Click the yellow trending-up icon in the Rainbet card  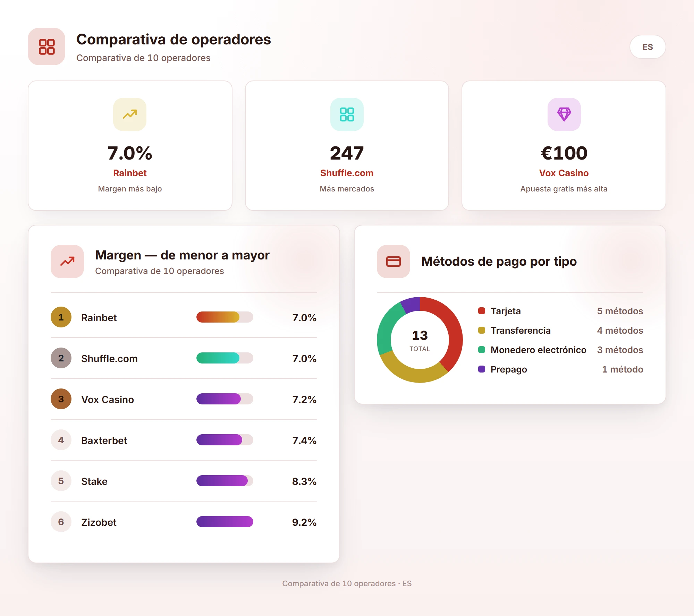130,114
